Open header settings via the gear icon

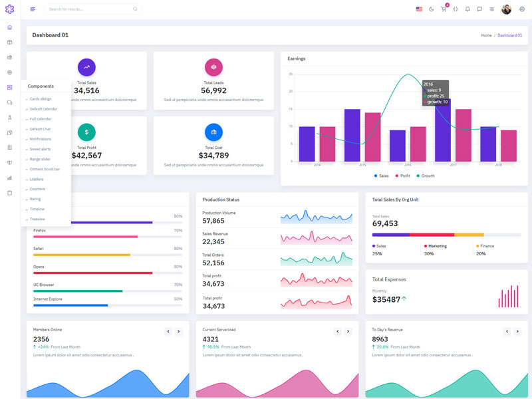tap(521, 9)
